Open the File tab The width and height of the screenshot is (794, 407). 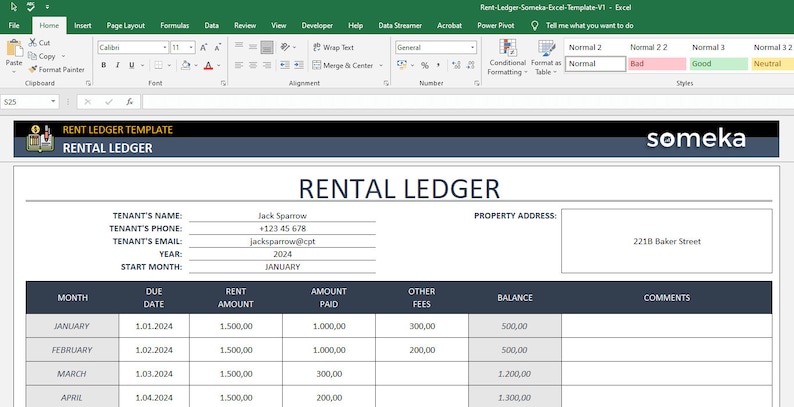click(14, 25)
